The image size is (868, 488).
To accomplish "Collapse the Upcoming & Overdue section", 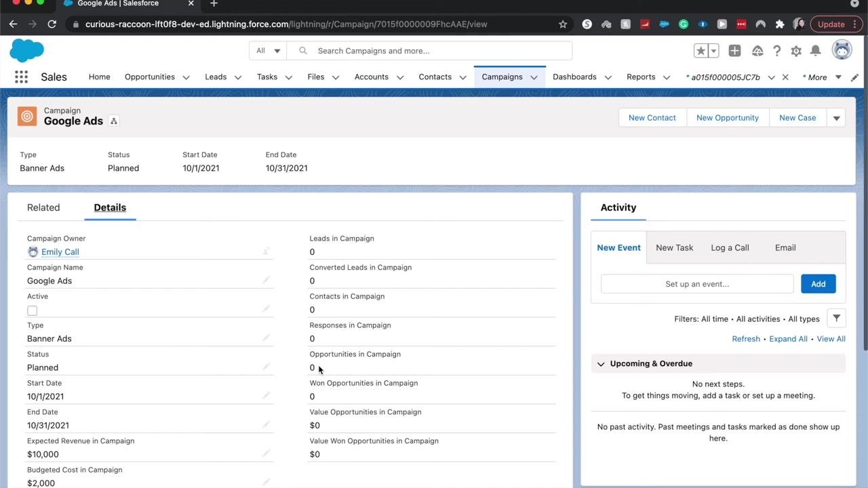I will [x=601, y=364].
